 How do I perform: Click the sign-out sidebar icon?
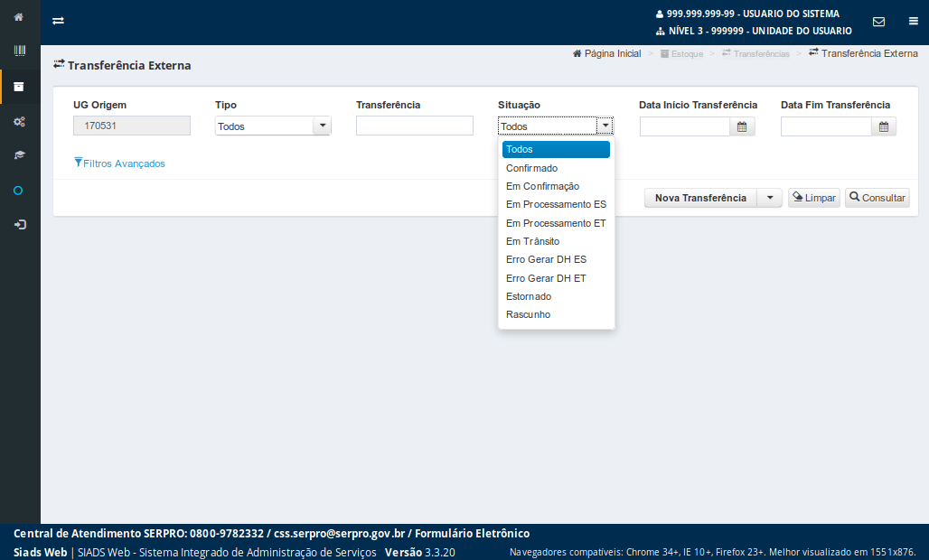20,225
